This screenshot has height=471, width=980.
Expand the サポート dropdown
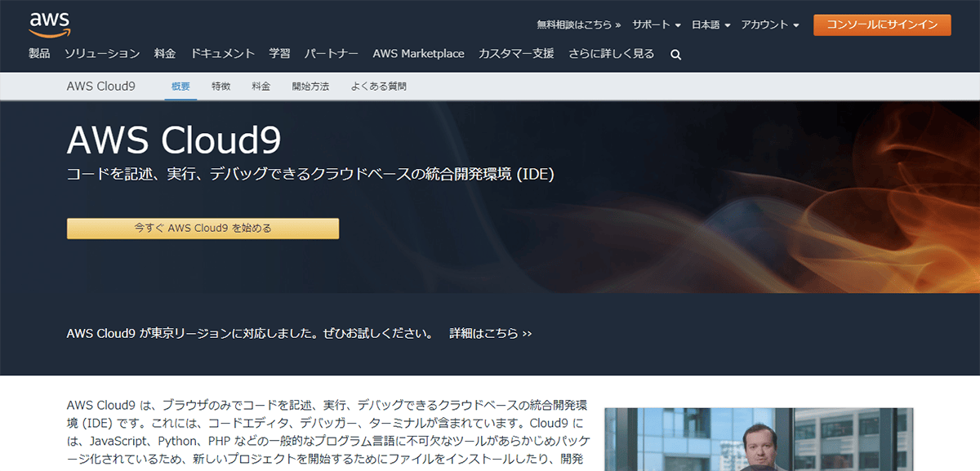tap(657, 25)
